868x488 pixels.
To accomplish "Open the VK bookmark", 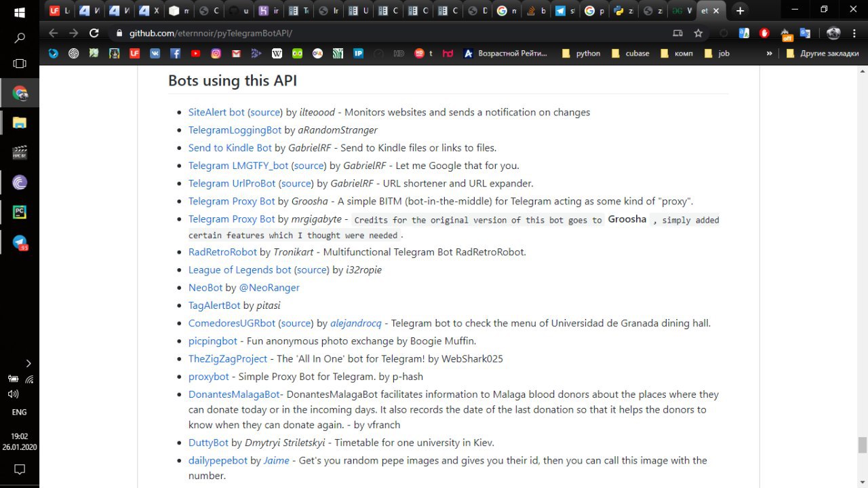I will pos(155,53).
